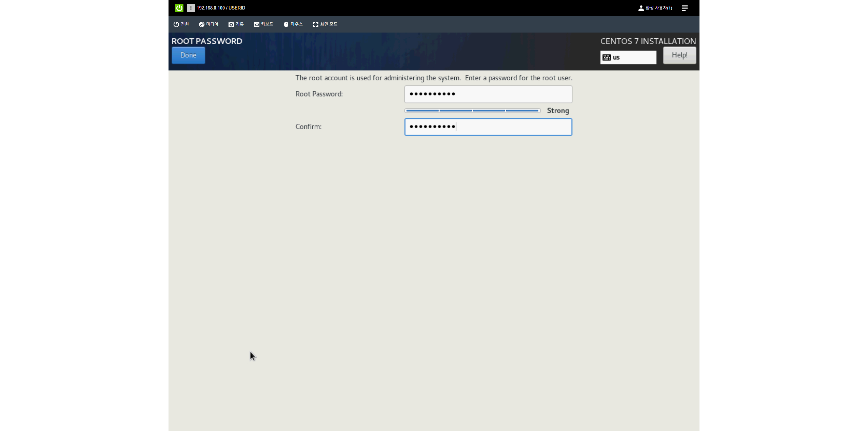Click the Root Password input field
Screen dimensions: 868x431
click(x=488, y=94)
